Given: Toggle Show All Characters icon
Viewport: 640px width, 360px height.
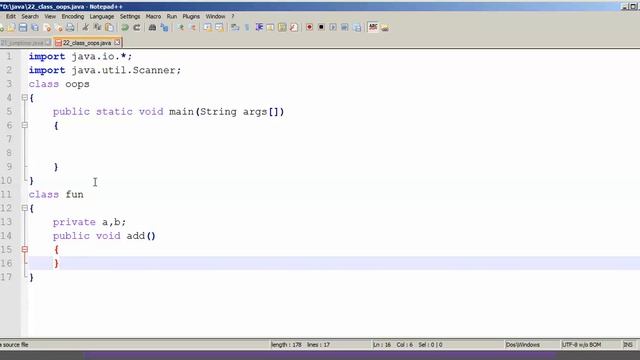Looking at the screenshot, I should click(247, 27).
